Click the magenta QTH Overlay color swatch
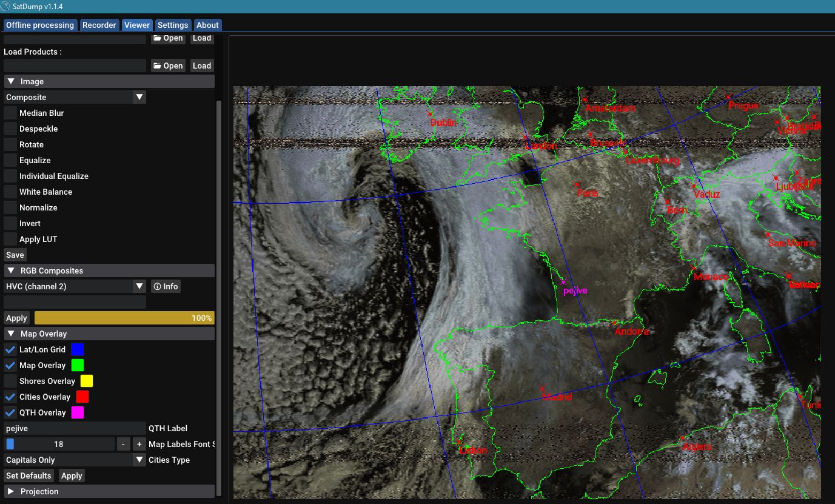This screenshot has width=835, height=504. 78,412
